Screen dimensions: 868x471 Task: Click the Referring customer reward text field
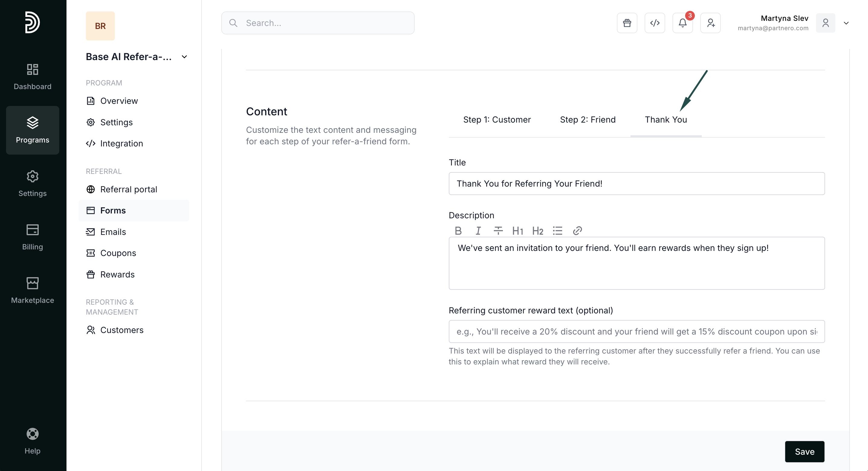(x=636, y=331)
